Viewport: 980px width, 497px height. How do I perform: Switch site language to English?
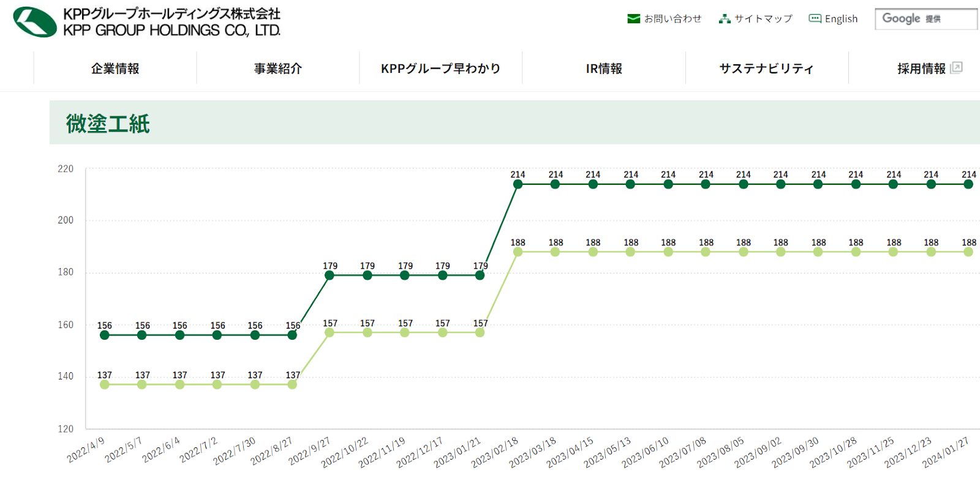[841, 19]
